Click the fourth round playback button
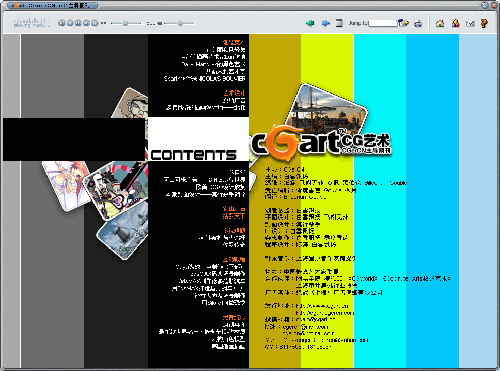 click(86, 23)
